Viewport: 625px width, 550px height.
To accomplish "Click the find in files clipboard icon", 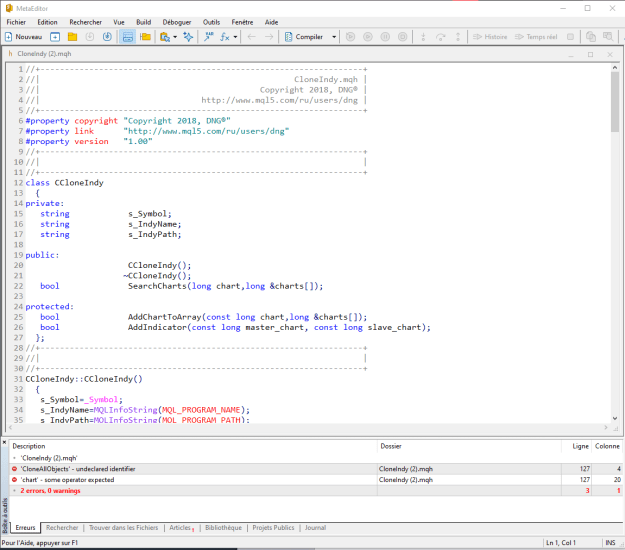I will pyautogui.click(x=165, y=37).
